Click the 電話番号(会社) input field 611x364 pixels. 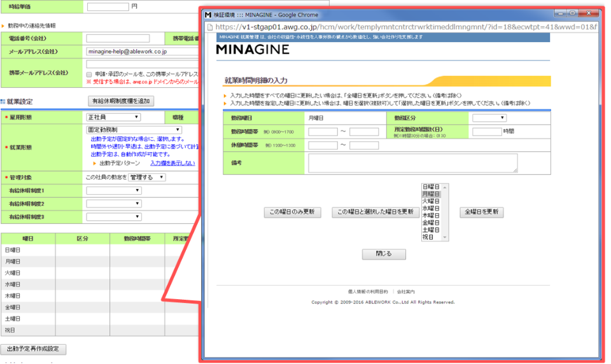point(118,38)
